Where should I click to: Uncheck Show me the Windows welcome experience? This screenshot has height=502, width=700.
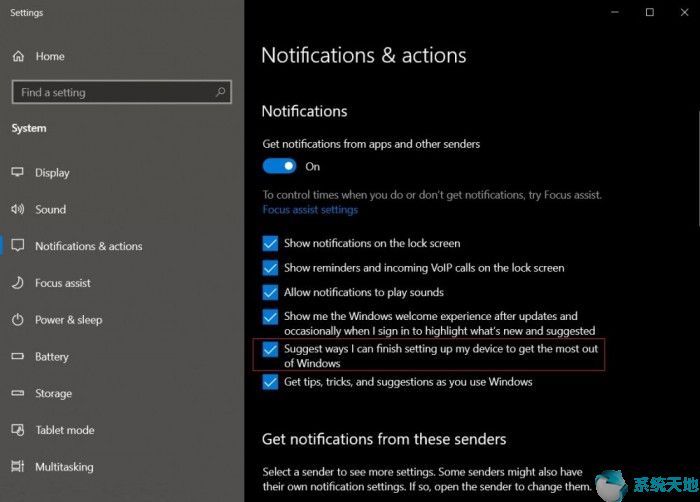270,317
